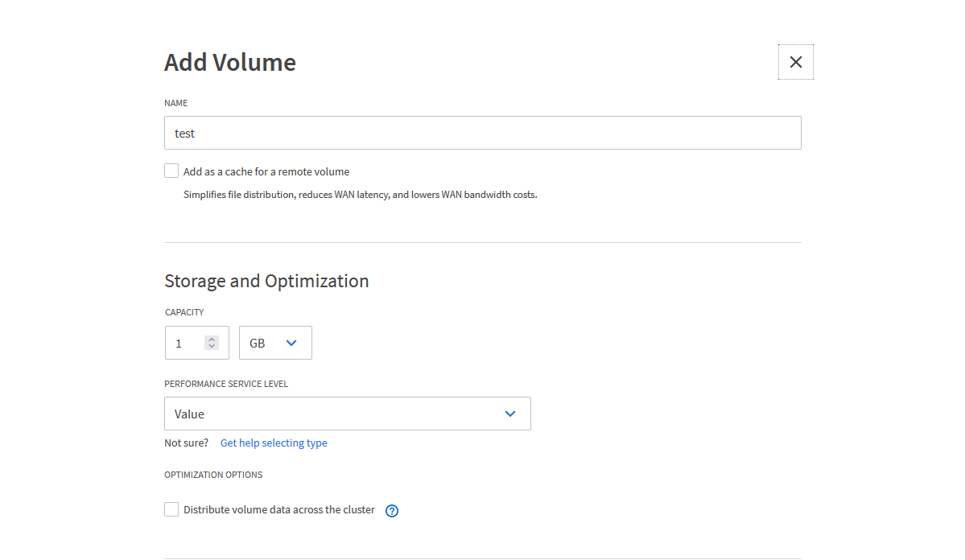Click the "Not sure?" text
Screen dimensions: 965x560
click(186, 443)
